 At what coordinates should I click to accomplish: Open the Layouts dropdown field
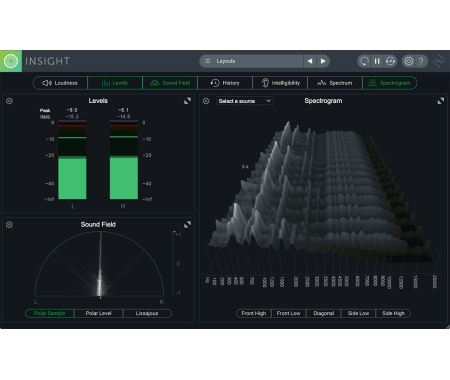point(251,61)
